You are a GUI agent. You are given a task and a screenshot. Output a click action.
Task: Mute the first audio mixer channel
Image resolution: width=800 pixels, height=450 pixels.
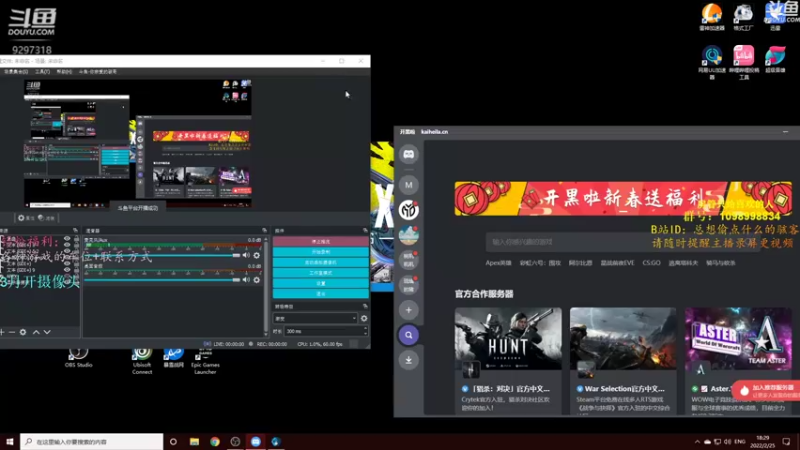click(246, 255)
